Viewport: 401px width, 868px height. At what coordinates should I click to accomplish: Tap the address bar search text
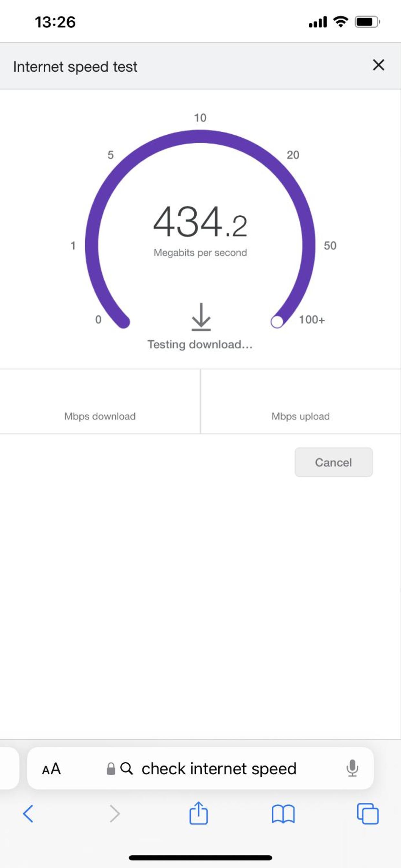219,769
